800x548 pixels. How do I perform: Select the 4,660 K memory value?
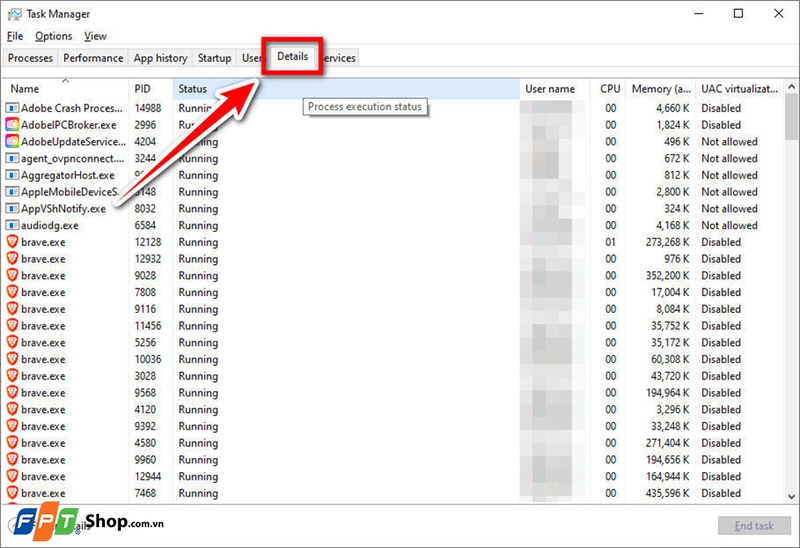point(673,108)
